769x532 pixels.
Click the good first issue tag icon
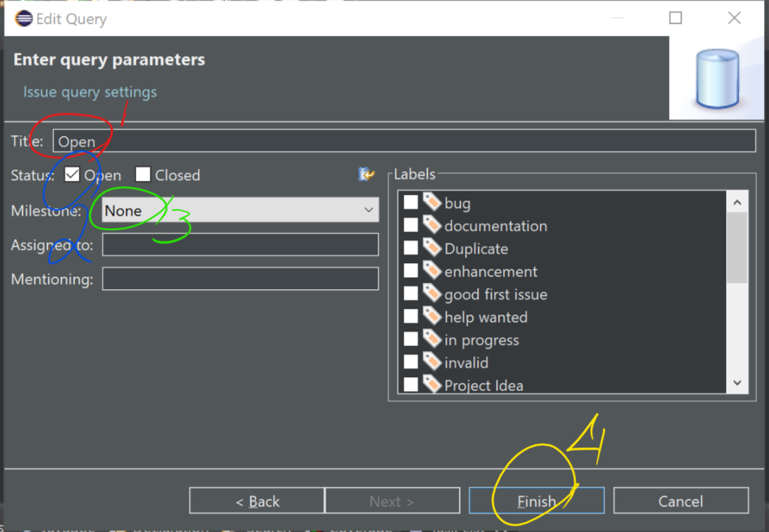pyautogui.click(x=432, y=293)
